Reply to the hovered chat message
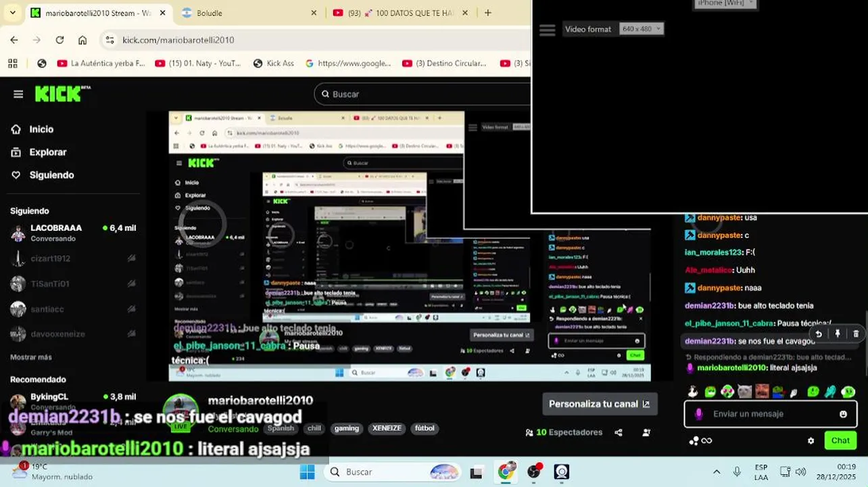 pos(819,333)
